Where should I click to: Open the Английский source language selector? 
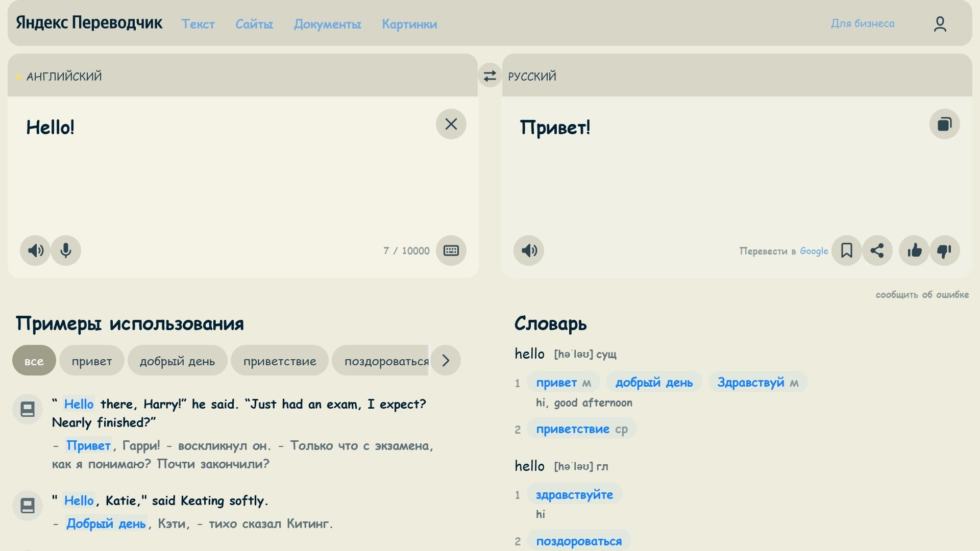(x=64, y=77)
